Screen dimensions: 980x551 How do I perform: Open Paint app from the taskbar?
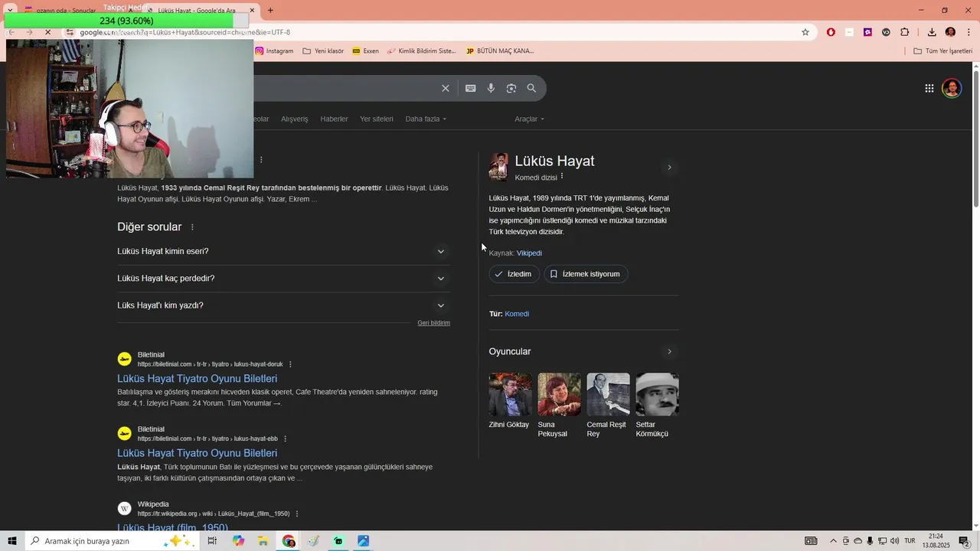[313, 541]
